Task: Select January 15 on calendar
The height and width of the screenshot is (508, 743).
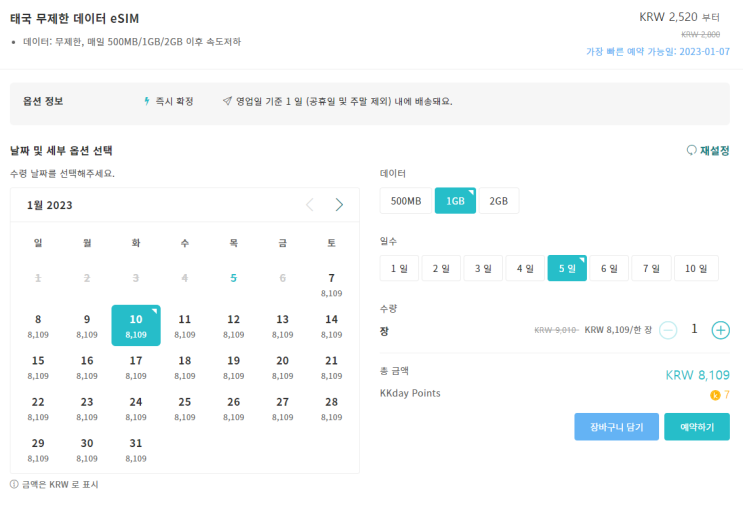Action: tap(38, 367)
